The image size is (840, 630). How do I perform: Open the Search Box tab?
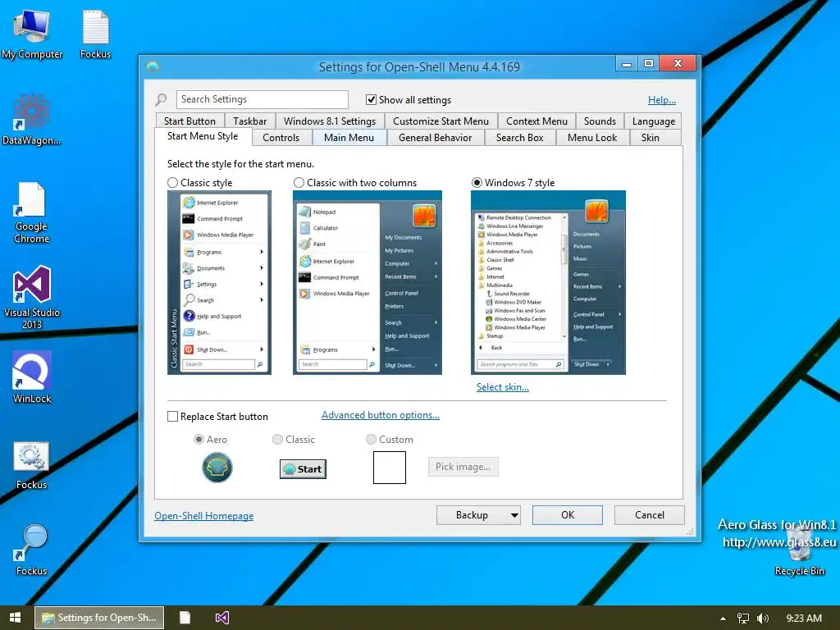coord(519,138)
